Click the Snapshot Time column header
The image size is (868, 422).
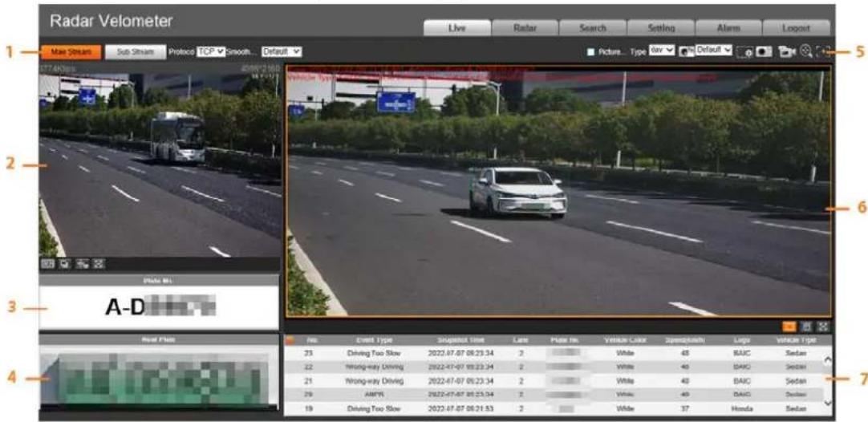click(x=461, y=340)
